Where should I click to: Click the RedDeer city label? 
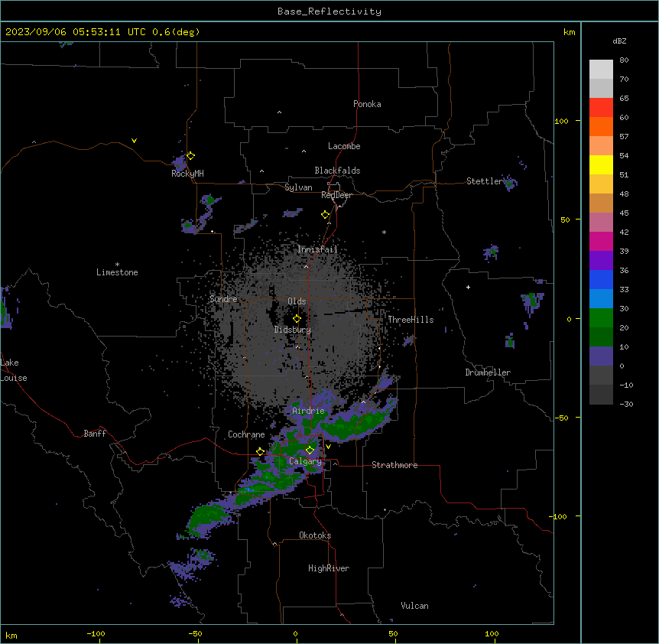(x=336, y=195)
